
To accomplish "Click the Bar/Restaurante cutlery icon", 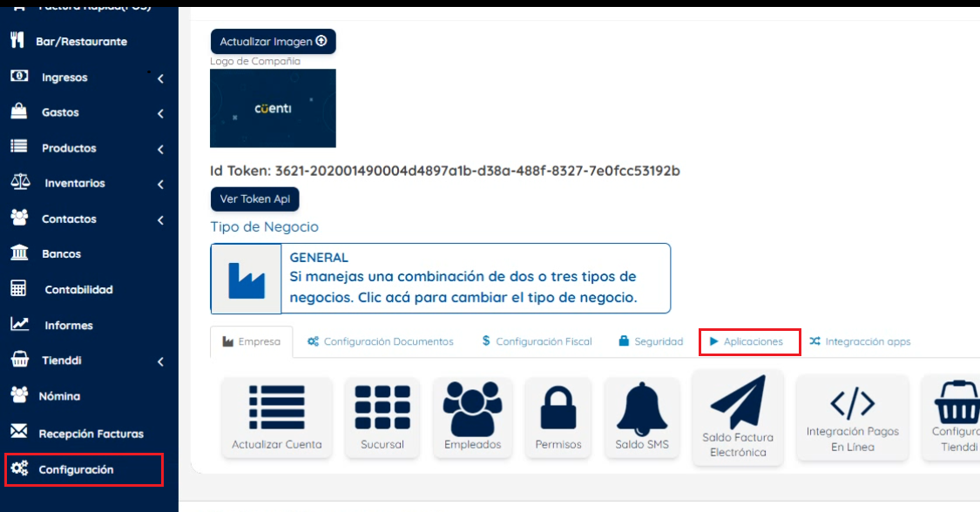I will (17, 41).
